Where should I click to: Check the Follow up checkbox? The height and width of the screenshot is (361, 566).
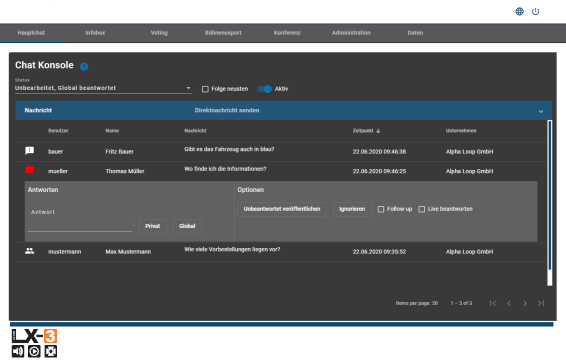[381, 209]
